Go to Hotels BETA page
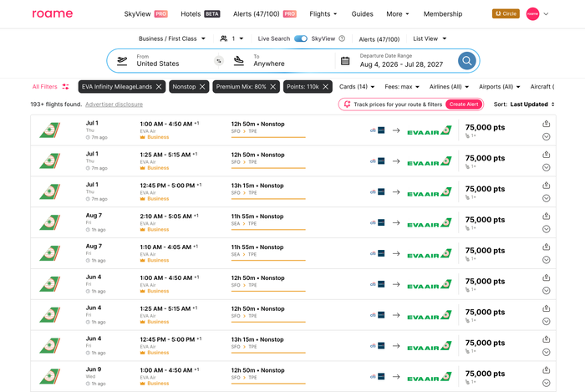 (201, 14)
